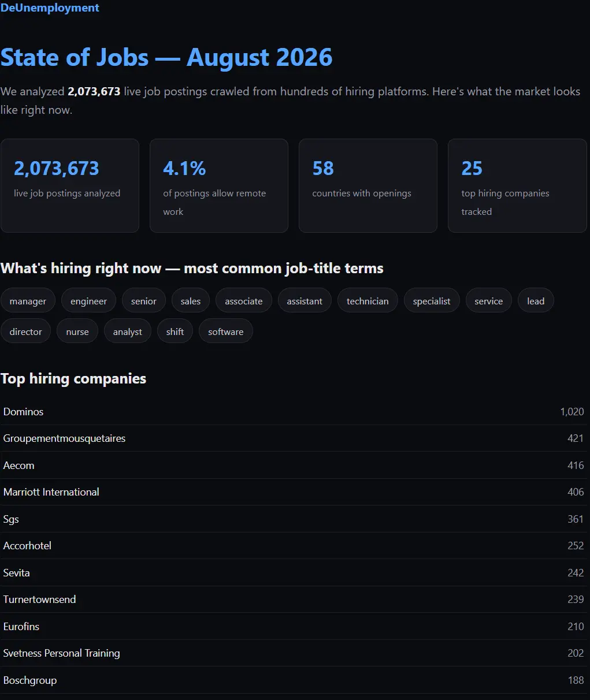Open the Marriott International company row
Viewport: 590px width, 700px height.
[x=294, y=492]
